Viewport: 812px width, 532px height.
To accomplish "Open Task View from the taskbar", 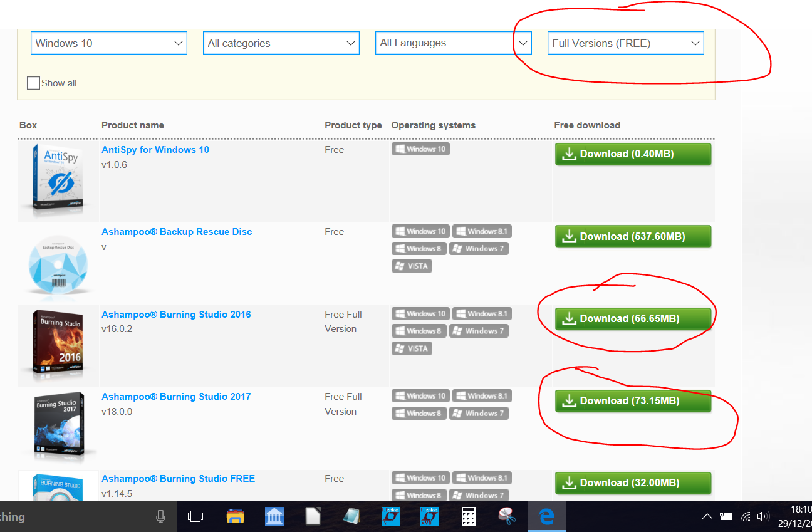I will (x=195, y=516).
